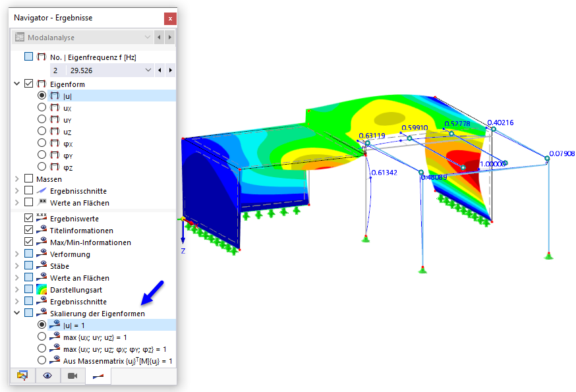Expand the Verformung tree node

pyautogui.click(x=17, y=254)
